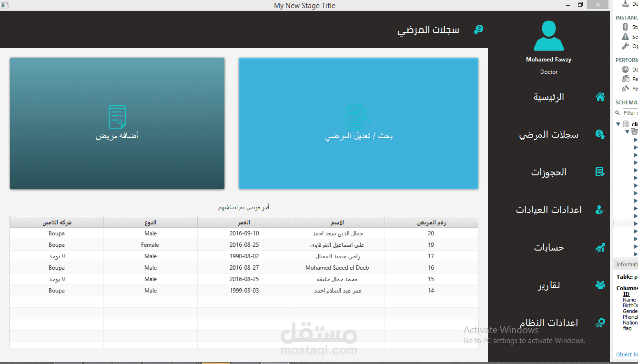Select patient number 15 cell

coord(431,279)
